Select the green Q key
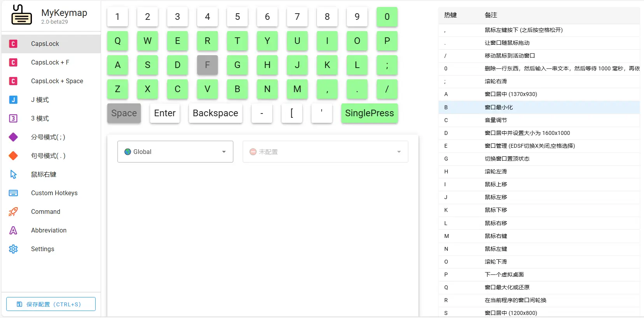The image size is (644, 318). pyautogui.click(x=117, y=41)
